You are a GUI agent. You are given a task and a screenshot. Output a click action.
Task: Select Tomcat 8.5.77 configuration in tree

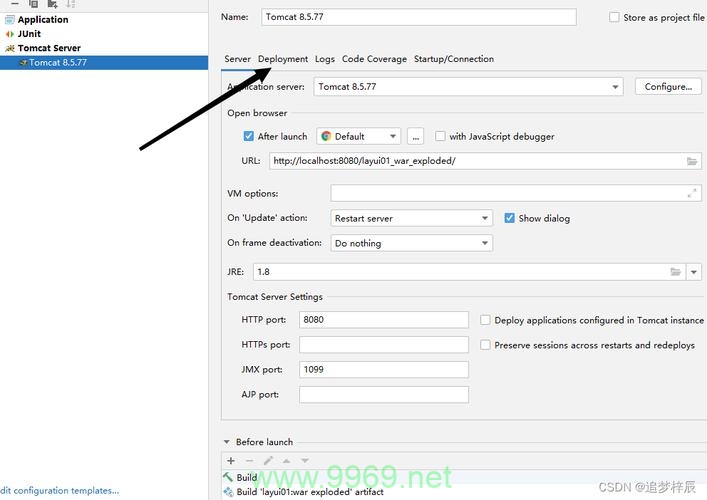[104, 63]
